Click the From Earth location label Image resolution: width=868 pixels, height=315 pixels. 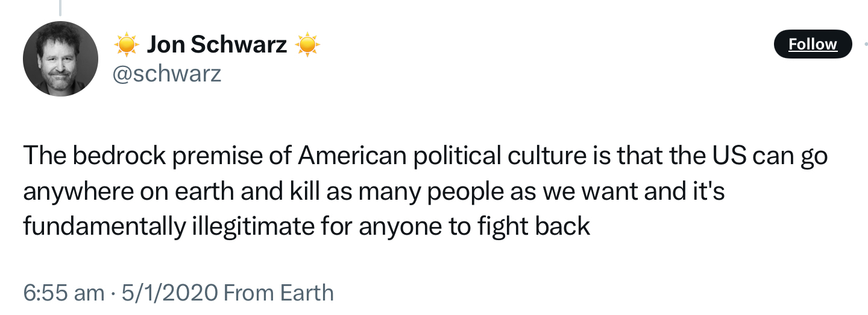tap(278, 293)
